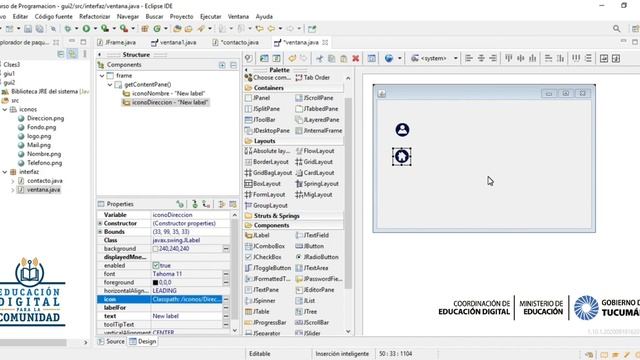Screen dimensions: 640x360
Task: Toggle the enabled true checkbox in Properties
Action: (x=156, y=265)
